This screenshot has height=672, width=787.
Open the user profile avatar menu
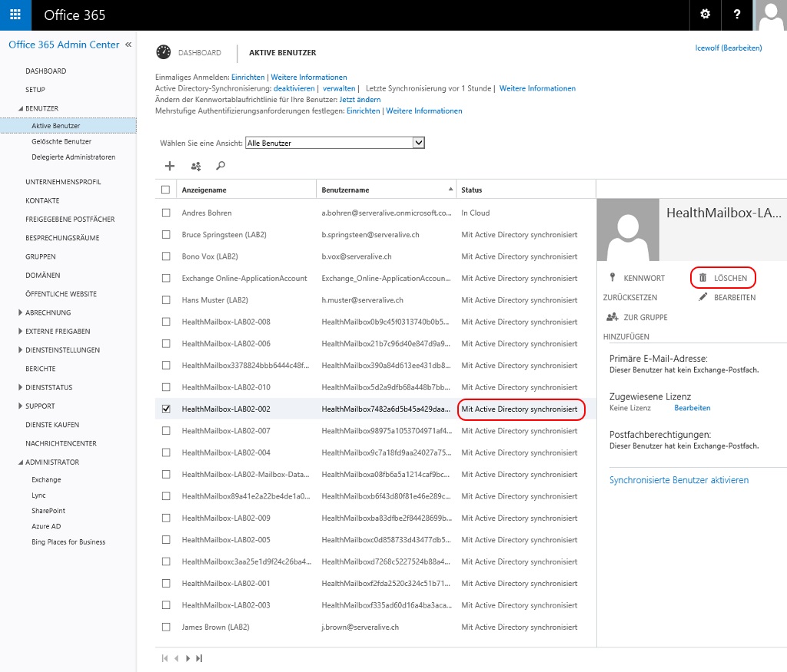coord(770,15)
